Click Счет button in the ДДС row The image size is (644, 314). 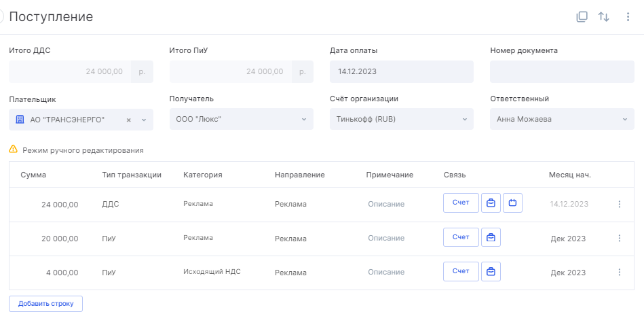click(x=461, y=203)
